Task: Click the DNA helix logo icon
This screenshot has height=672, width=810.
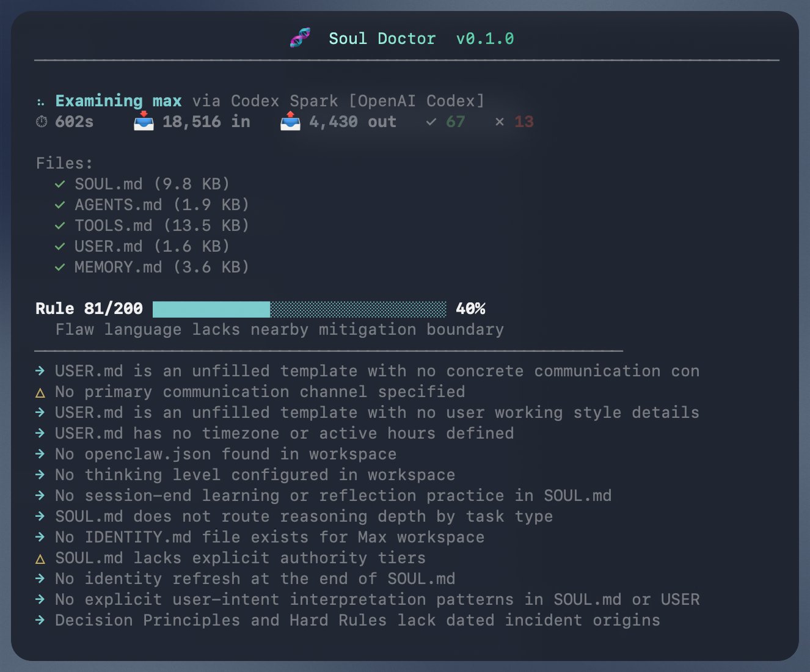Action: 300,38
